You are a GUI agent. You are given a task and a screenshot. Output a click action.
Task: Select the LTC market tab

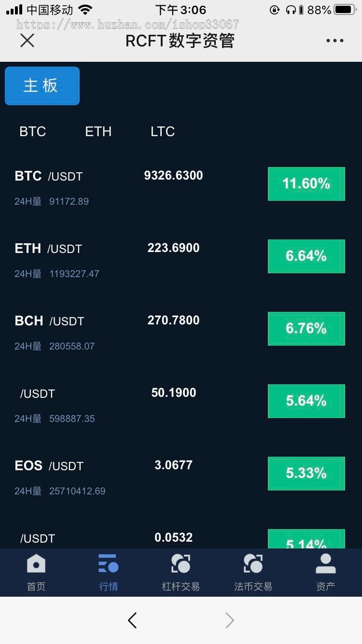point(162,131)
